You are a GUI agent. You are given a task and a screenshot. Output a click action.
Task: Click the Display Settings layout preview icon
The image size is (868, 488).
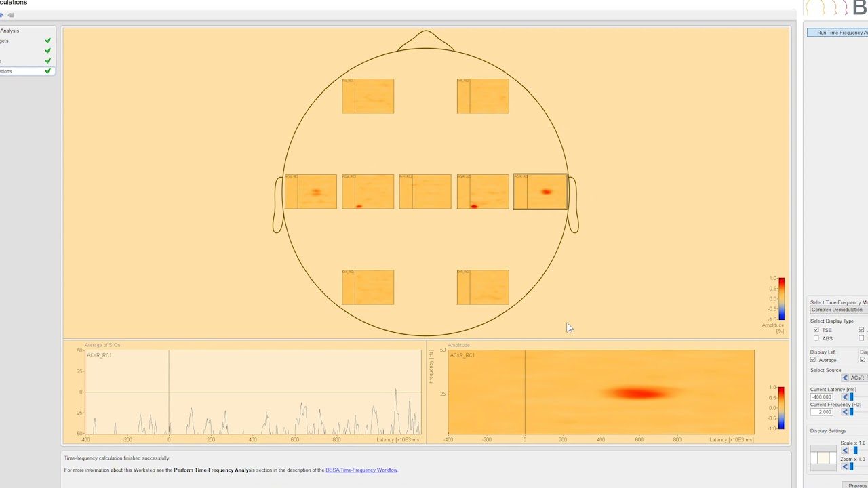pos(823,457)
